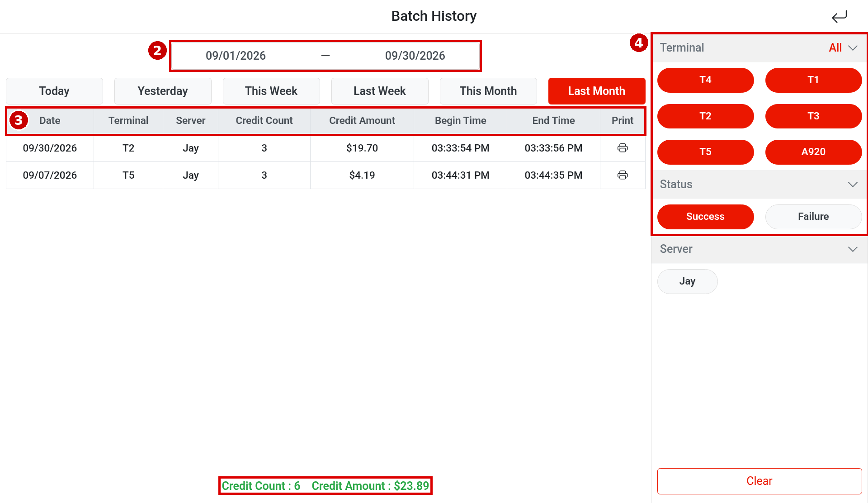
Task: Collapse the Server section chevron
Action: pyautogui.click(x=853, y=249)
